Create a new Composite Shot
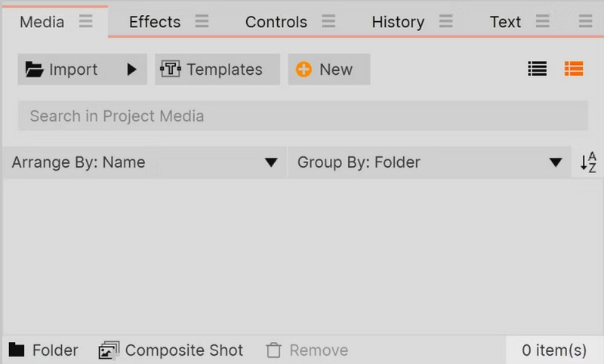 tap(171, 350)
